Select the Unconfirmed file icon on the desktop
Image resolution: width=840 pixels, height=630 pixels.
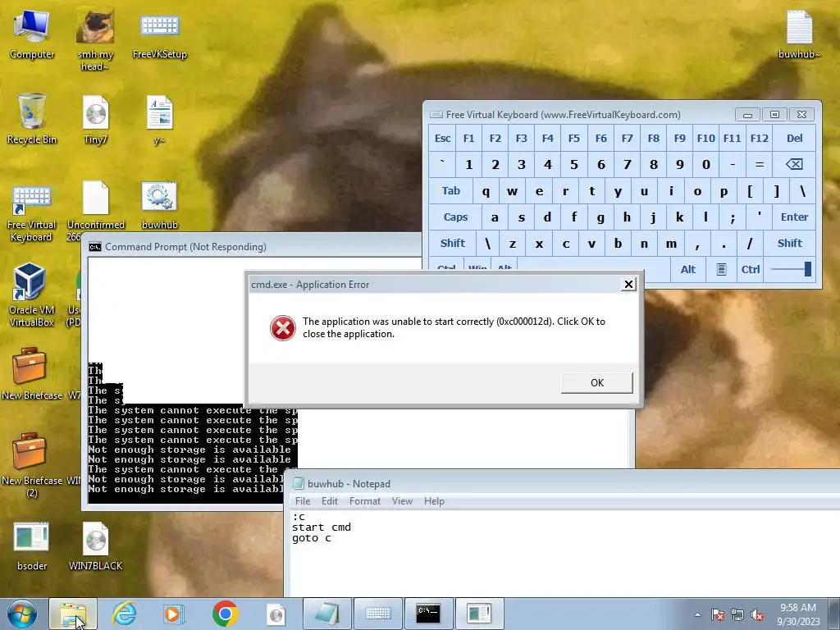pyautogui.click(x=95, y=210)
